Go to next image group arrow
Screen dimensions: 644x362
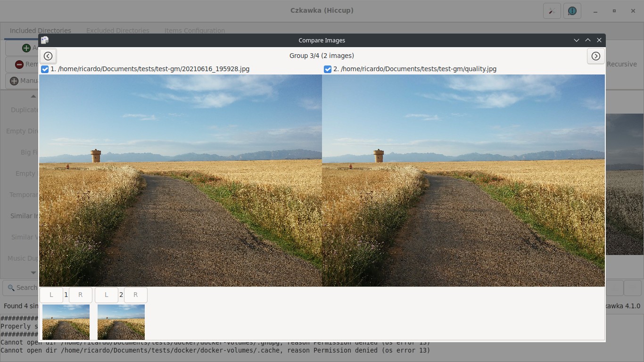pyautogui.click(x=596, y=56)
